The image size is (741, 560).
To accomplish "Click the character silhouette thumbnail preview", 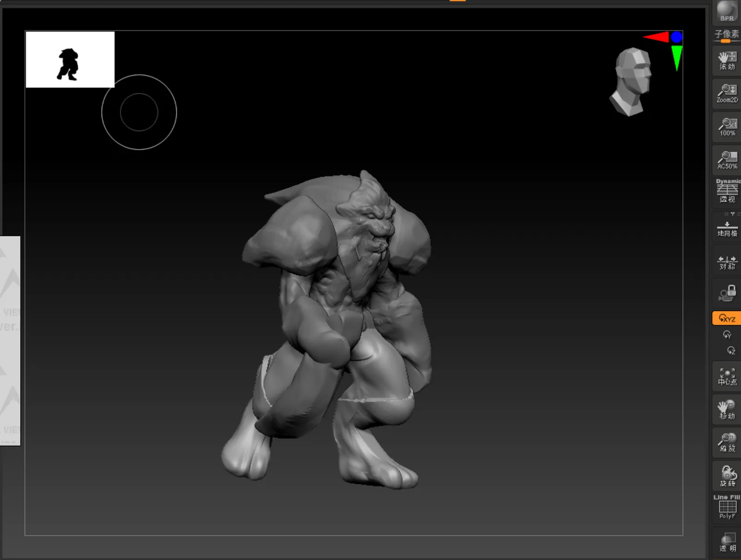I will click(x=70, y=60).
